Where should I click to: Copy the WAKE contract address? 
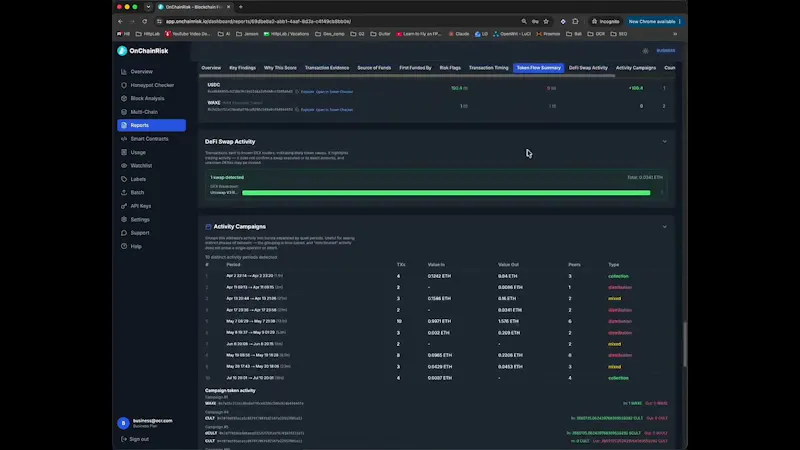coord(297,110)
